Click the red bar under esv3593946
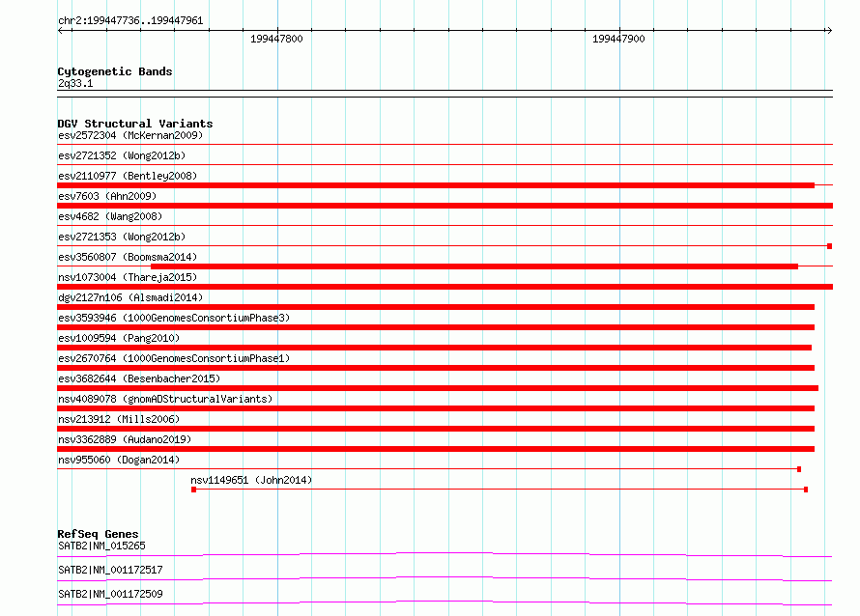 point(436,327)
